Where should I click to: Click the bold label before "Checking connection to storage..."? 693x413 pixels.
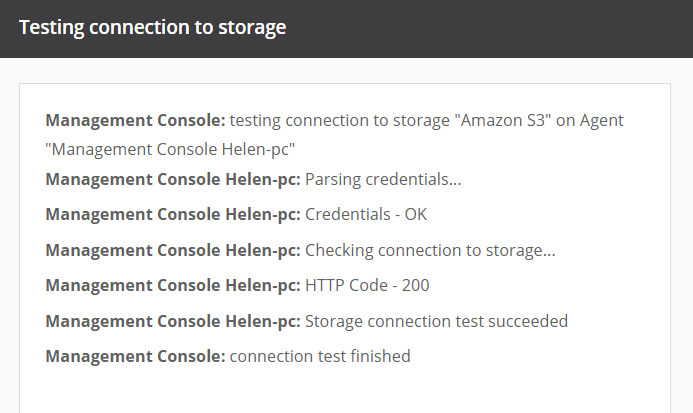[x=173, y=250]
